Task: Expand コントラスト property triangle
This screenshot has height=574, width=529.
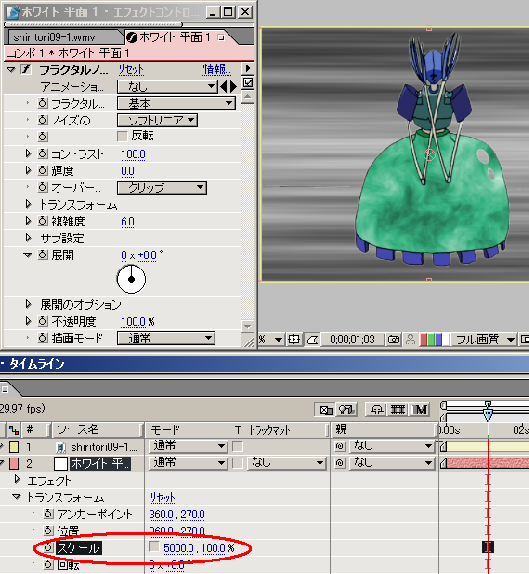Action: pos(28,153)
